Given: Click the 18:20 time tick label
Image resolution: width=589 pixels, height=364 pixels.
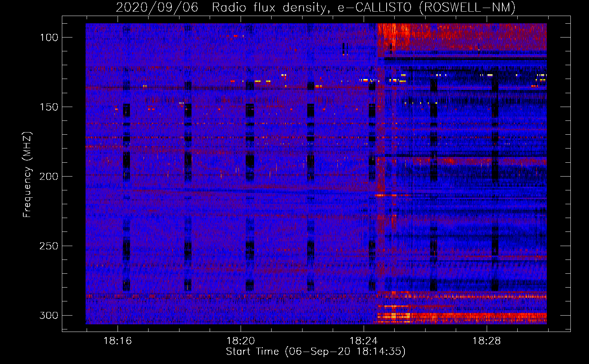Looking at the screenshot, I should [x=241, y=341].
